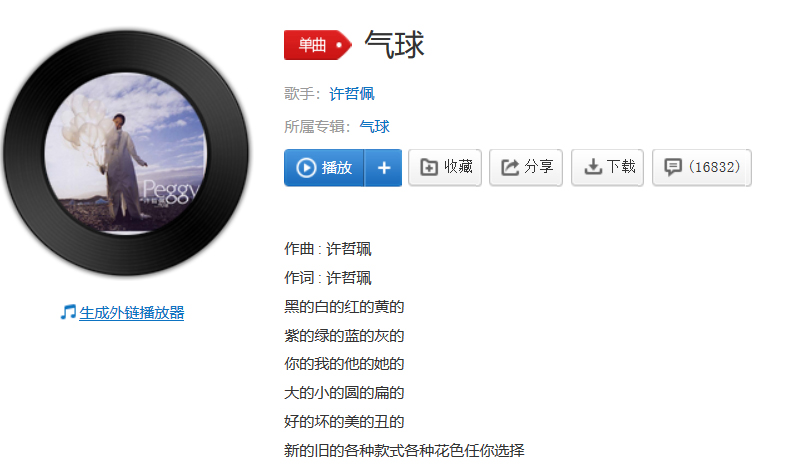Click the 收藏 folder icon
The height and width of the screenshot is (469, 807).
coord(429,167)
